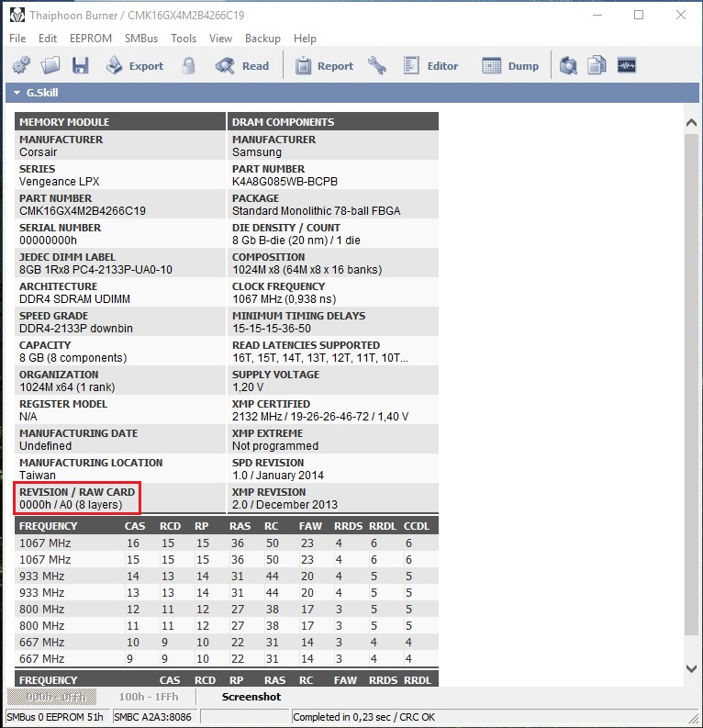Collapse the G.Skill section triangle
Viewport: 703px width, 728px height.
[x=17, y=93]
